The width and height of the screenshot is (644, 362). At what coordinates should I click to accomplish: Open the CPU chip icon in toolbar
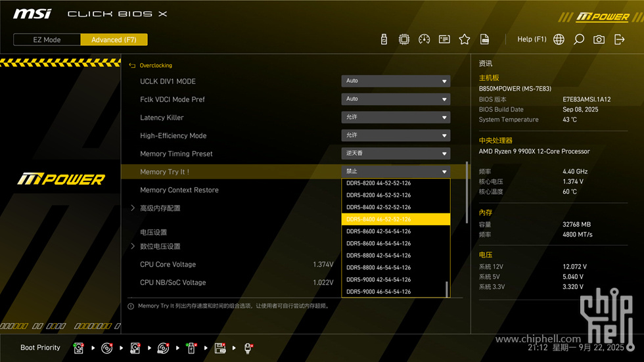[403, 39]
